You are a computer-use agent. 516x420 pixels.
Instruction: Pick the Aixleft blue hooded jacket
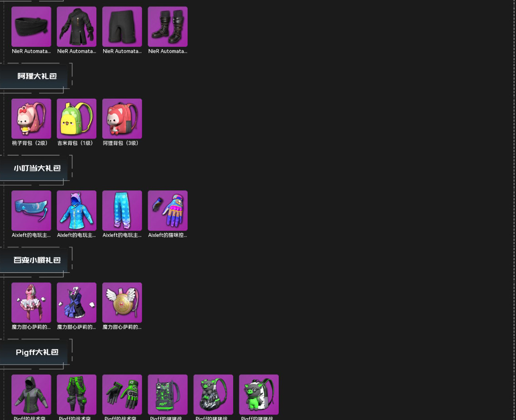pyautogui.click(x=77, y=211)
